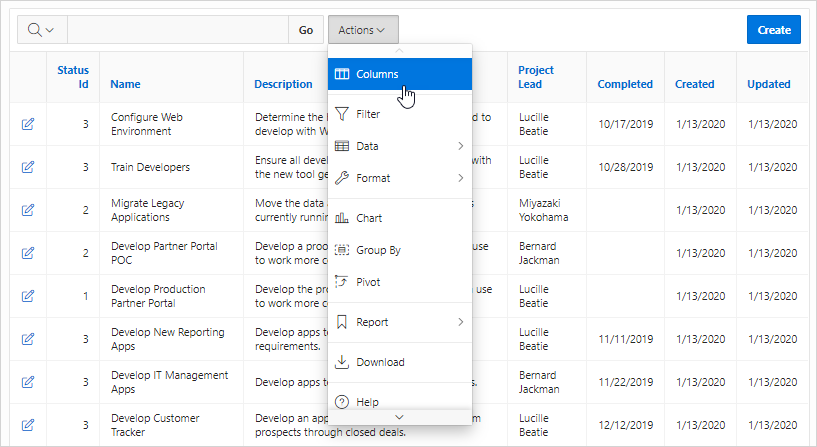
Task: Click edit pencil icon for Train Developers row
Action: tap(28, 167)
